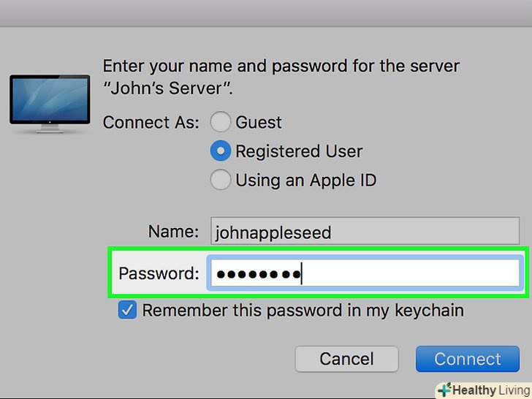
Task: Click the "Enter your name and password" heading
Action: (x=281, y=66)
